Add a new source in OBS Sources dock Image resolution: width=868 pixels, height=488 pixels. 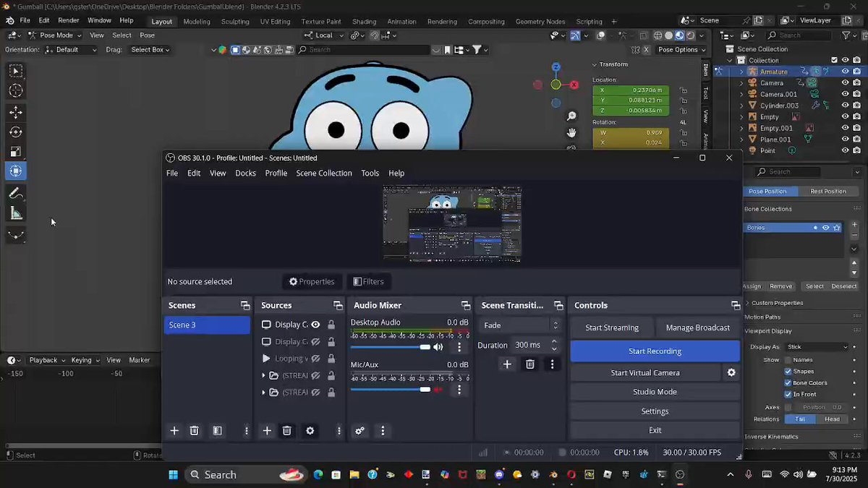tap(267, 431)
